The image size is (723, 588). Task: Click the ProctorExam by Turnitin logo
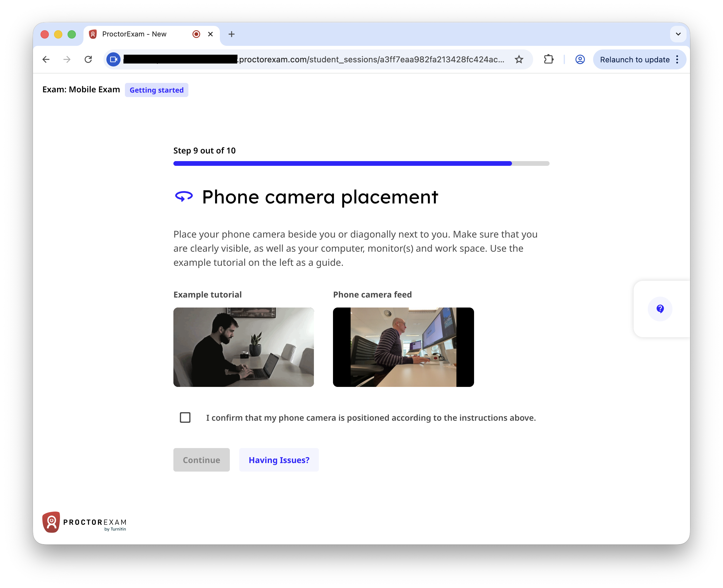click(x=84, y=522)
